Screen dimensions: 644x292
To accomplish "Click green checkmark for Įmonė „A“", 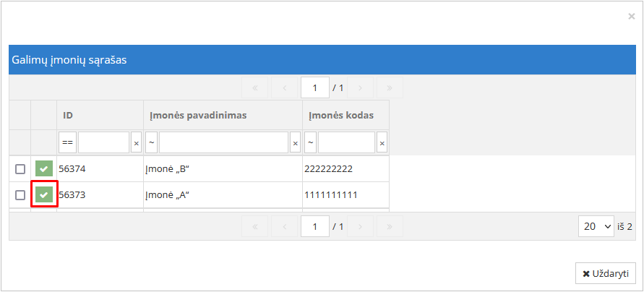I will [44, 195].
